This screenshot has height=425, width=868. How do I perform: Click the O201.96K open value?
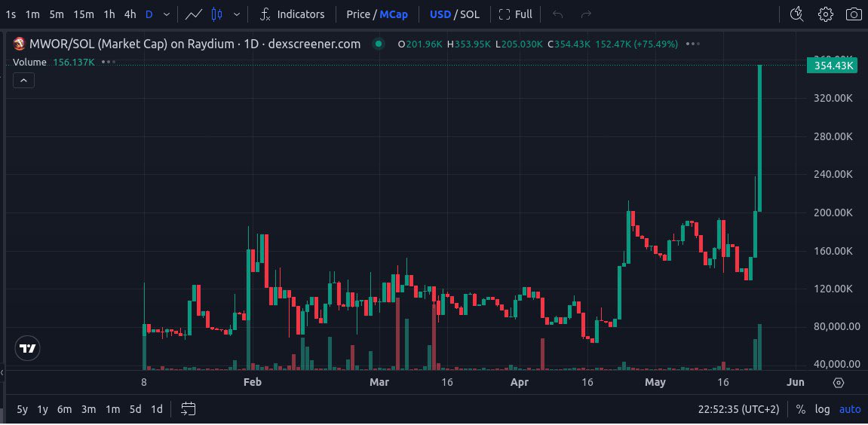419,44
